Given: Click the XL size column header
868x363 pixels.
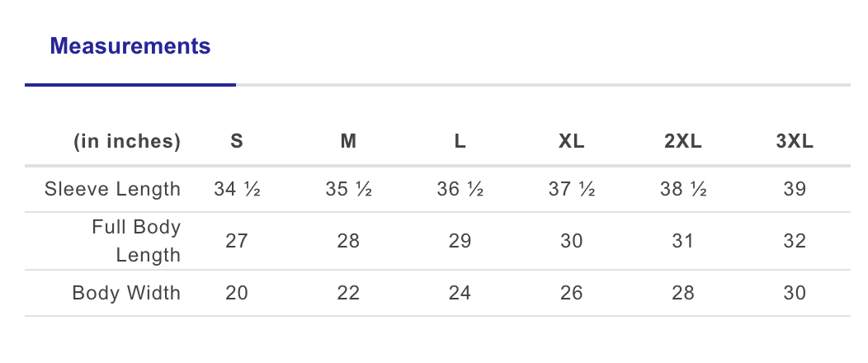Looking at the screenshot, I should click(x=572, y=142).
